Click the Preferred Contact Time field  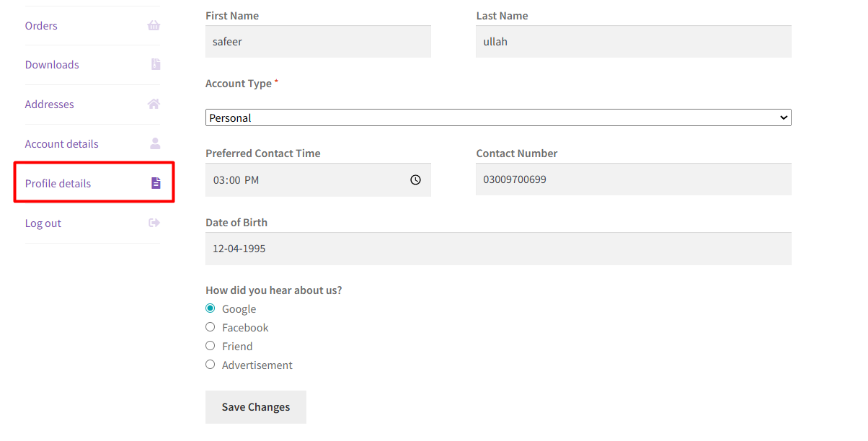(x=318, y=180)
